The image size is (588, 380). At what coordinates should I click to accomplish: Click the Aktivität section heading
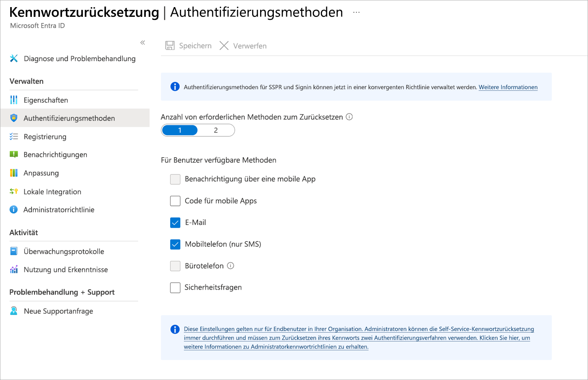click(x=24, y=233)
